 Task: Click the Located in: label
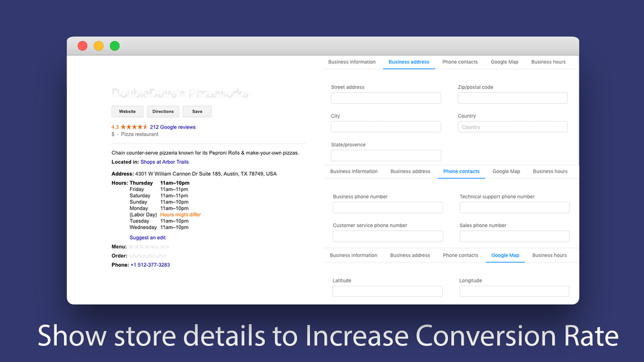coord(125,162)
